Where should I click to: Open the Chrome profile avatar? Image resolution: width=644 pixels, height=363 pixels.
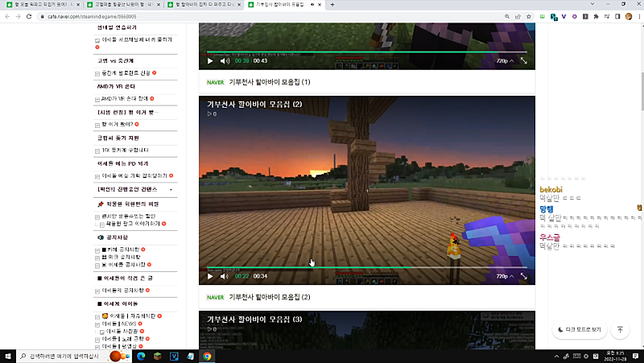[629, 16]
